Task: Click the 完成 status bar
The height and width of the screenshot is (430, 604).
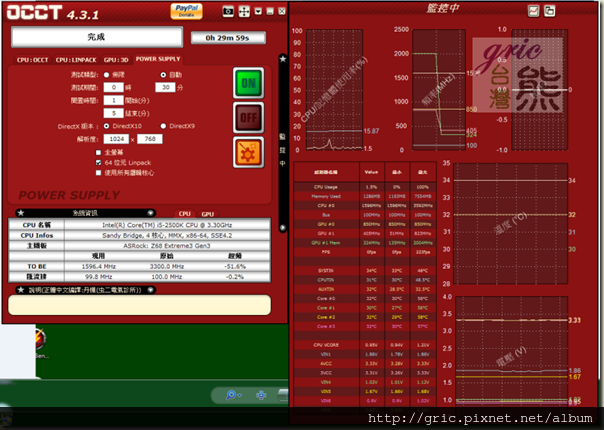Action: pos(97,37)
